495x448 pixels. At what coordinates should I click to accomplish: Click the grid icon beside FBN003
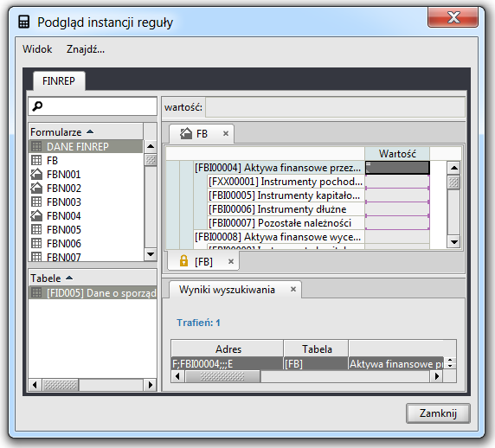(x=36, y=202)
